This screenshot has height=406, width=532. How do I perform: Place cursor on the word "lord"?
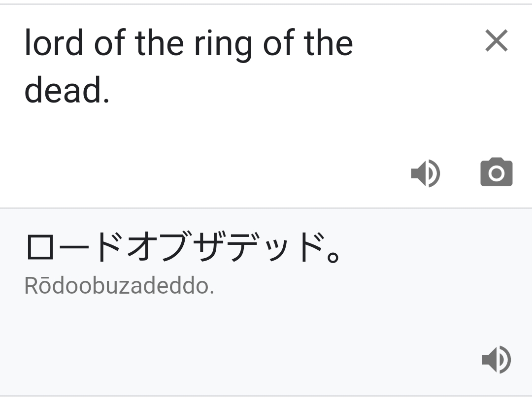coord(54,43)
